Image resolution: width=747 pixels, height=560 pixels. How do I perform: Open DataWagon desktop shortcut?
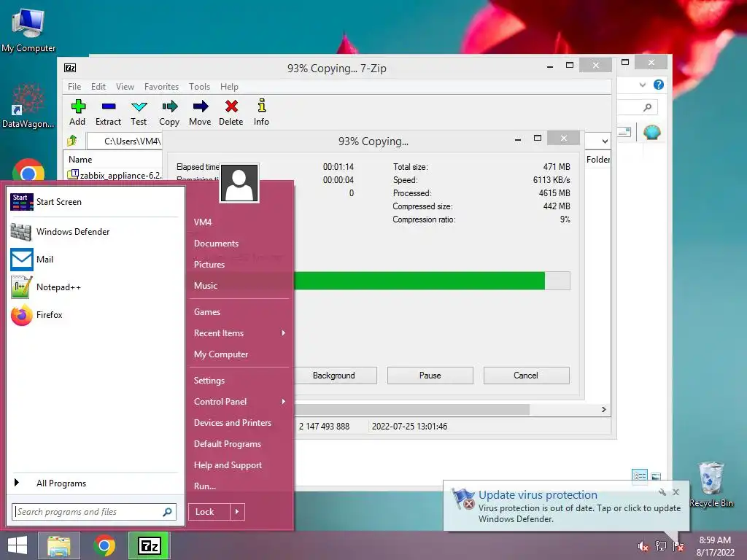[28, 106]
